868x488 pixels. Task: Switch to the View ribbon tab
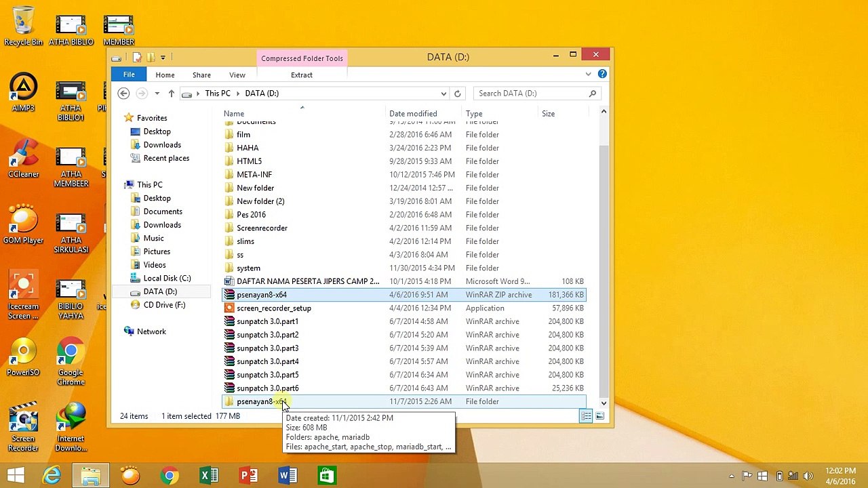click(x=237, y=75)
